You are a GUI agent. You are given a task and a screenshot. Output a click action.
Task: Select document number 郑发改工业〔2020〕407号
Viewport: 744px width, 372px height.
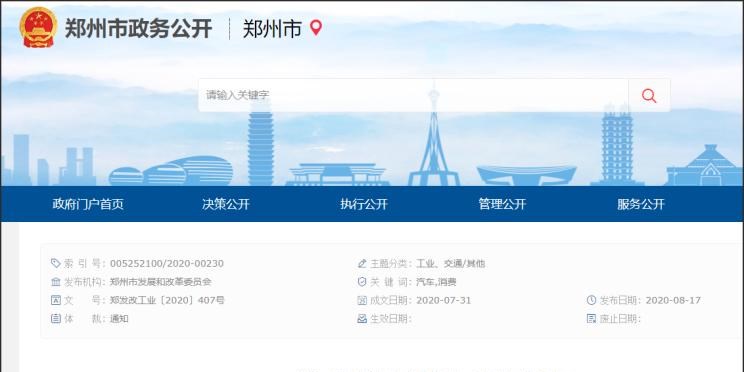click(167, 300)
